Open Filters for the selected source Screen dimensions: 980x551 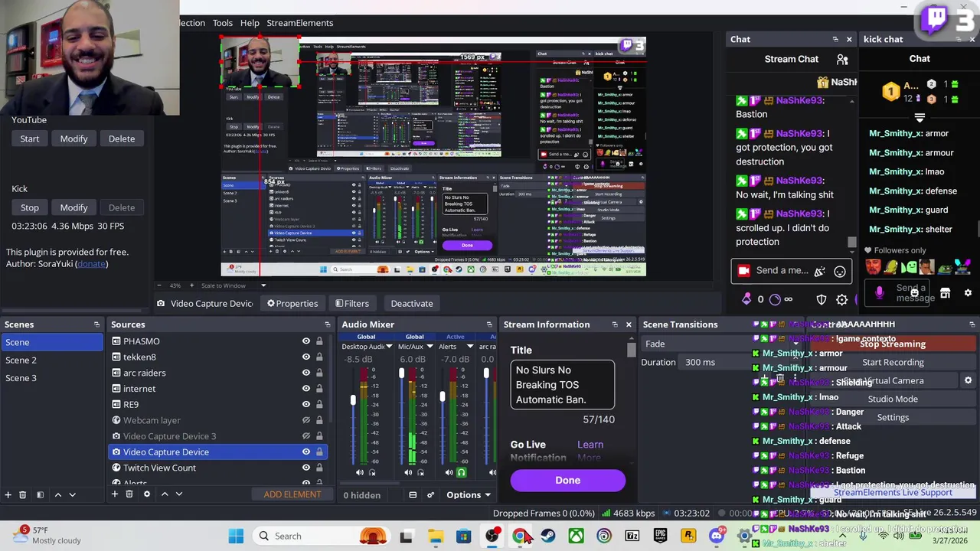tap(352, 304)
